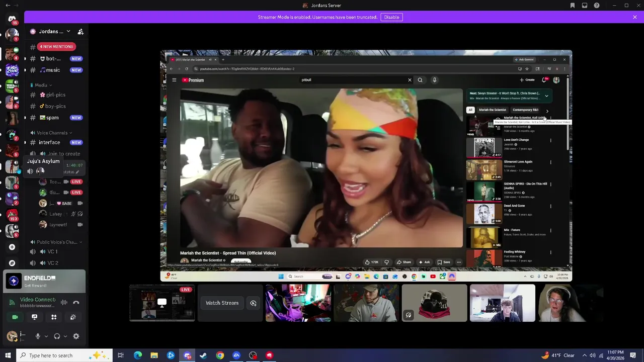Collapse the Voice Channels category
Viewport: 644px width, 362px height.
pos(52,133)
